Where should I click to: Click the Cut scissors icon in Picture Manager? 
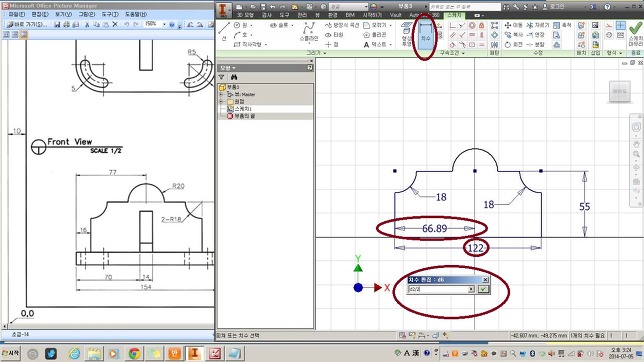(87, 25)
